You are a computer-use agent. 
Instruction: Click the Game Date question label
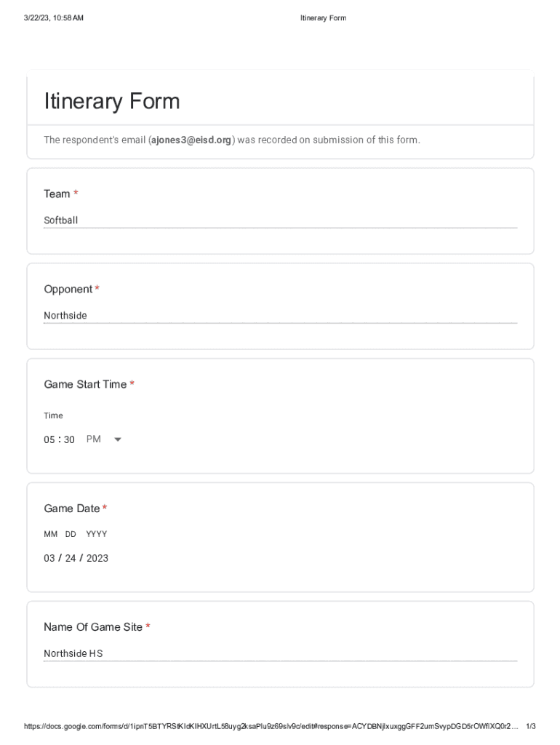click(x=72, y=509)
